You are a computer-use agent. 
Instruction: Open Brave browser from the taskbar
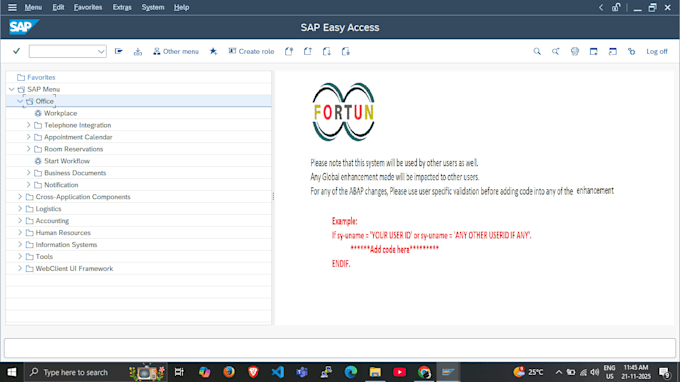[253, 372]
